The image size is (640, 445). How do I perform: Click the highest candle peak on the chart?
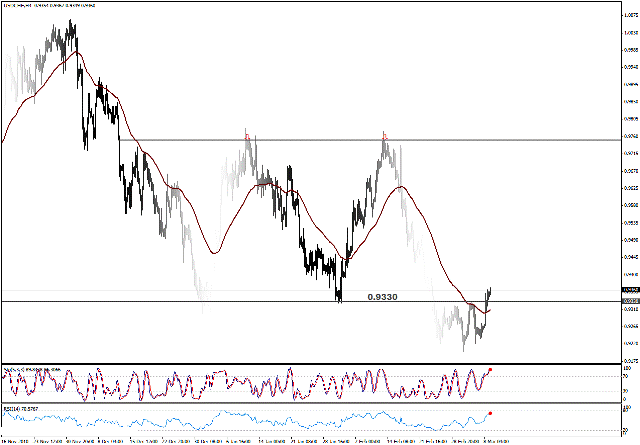[70, 22]
